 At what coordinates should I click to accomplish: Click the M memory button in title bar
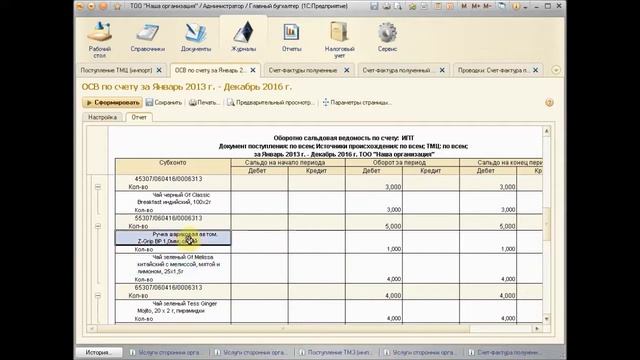point(464,6)
